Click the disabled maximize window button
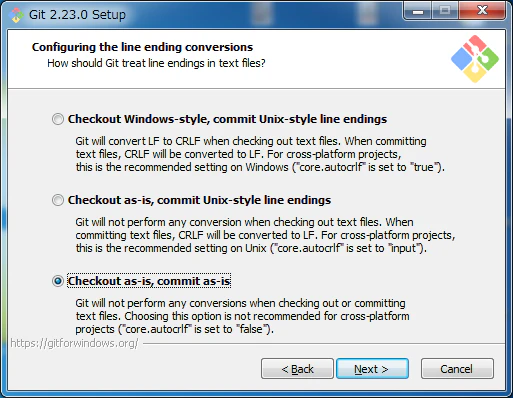Viewport: 513px width, 398px height. (445, 11)
